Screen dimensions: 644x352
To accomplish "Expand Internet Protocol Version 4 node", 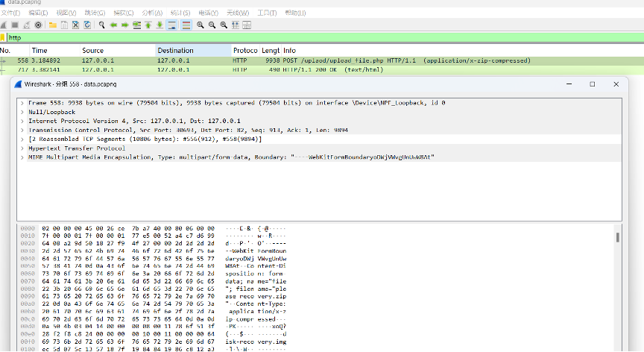I will pos(22,121).
